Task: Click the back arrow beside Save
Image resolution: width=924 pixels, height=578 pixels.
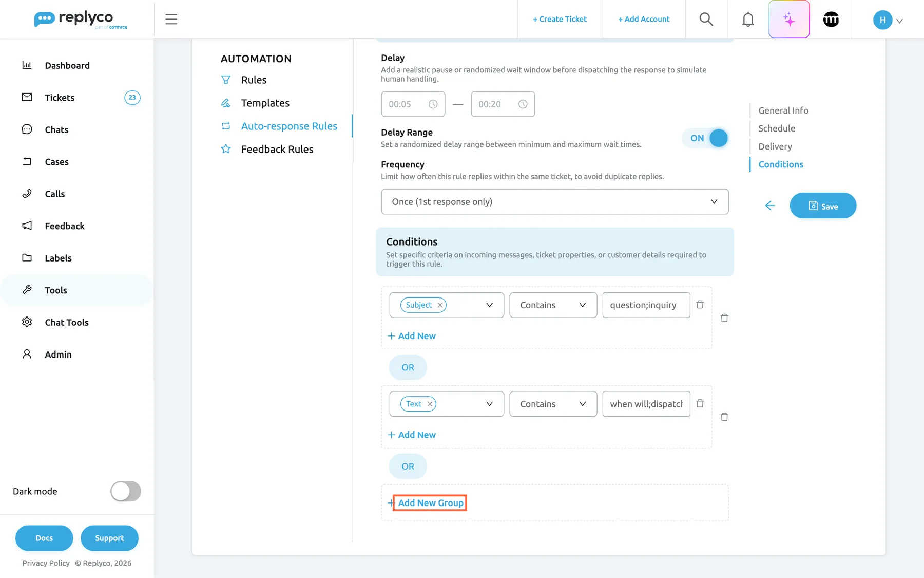Action: pos(769,206)
